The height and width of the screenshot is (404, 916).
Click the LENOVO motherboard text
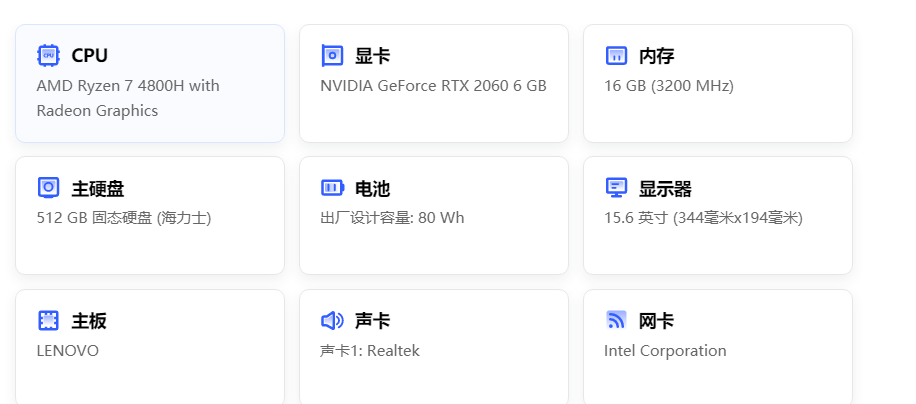click(67, 350)
